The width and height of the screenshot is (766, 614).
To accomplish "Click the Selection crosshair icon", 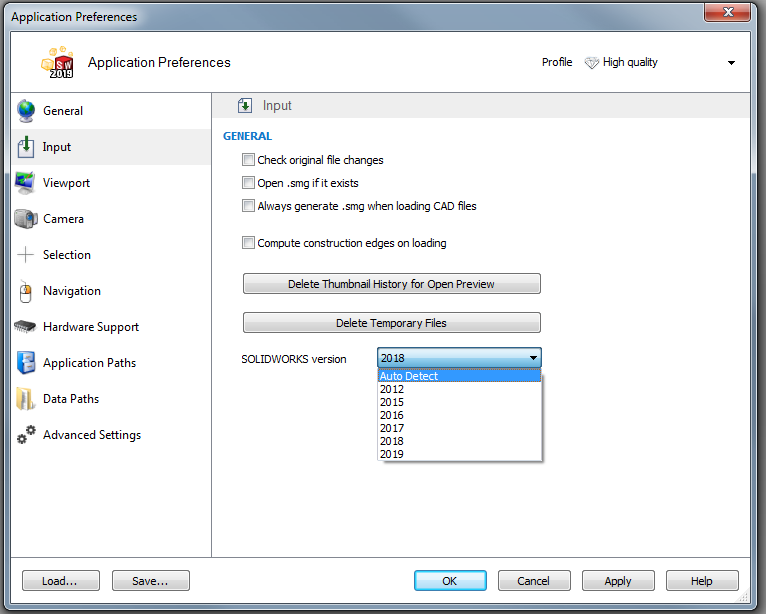I will click(x=26, y=255).
